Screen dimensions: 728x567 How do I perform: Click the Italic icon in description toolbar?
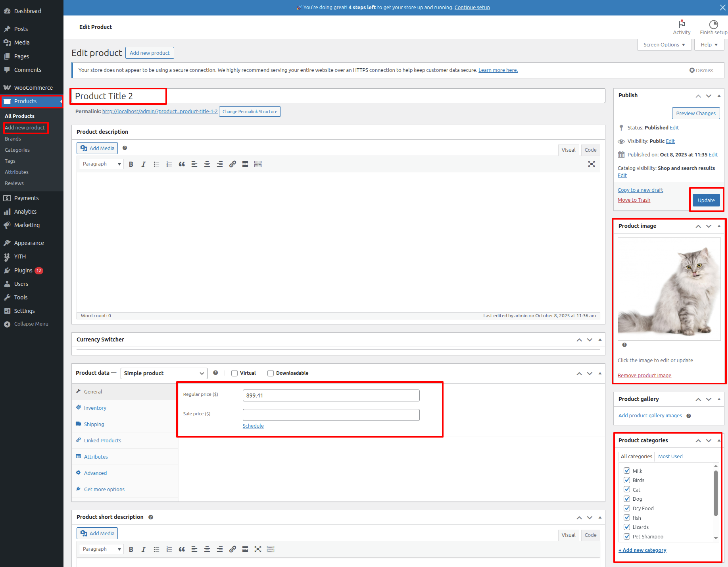click(x=144, y=164)
